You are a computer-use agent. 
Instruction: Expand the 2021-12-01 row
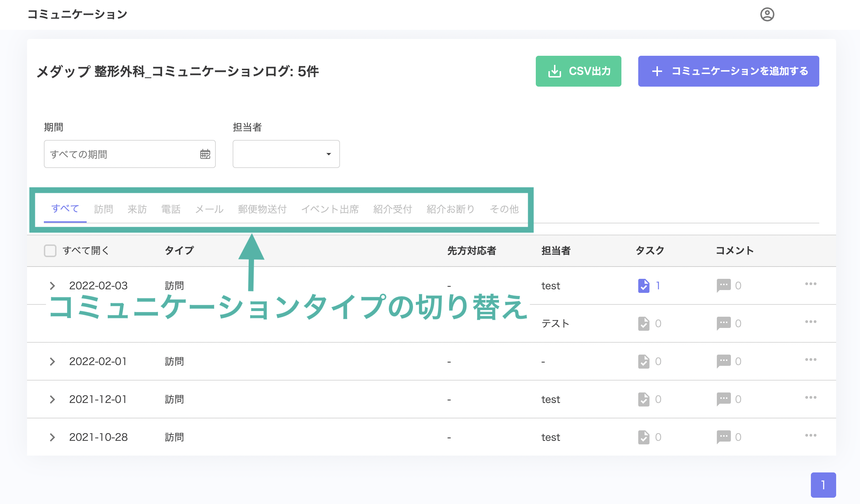tap(52, 399)
